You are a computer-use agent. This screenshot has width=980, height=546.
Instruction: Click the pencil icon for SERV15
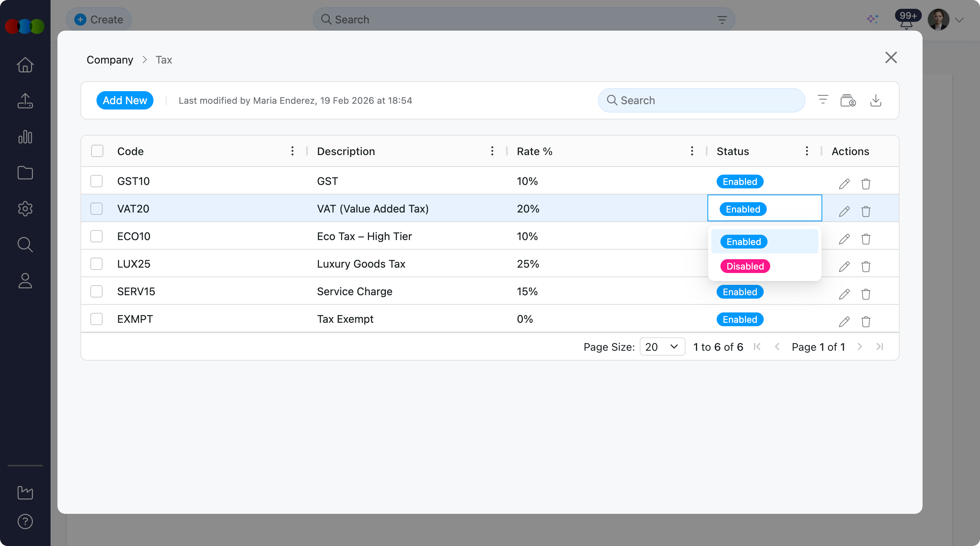click(x=844, y=294)
